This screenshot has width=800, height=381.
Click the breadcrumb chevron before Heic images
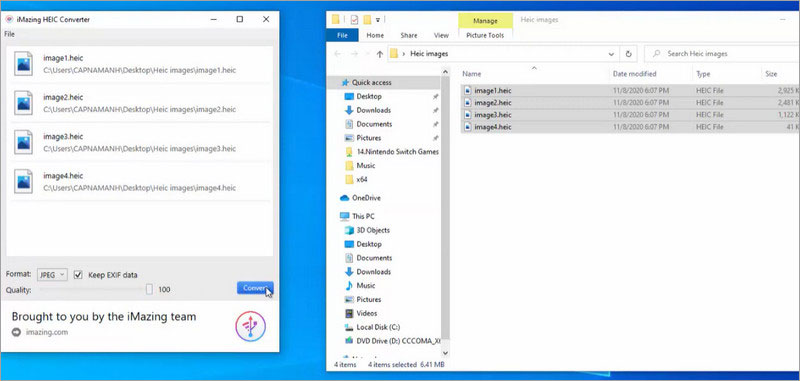(404, 54)
